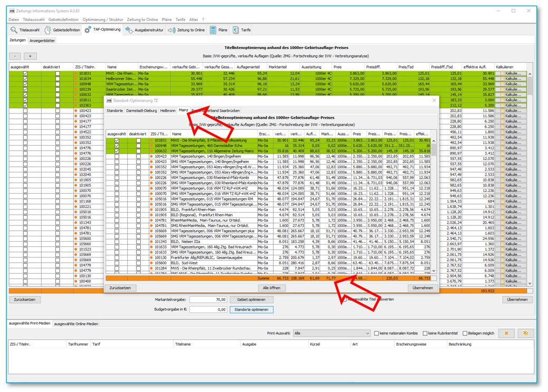This screenshot has height=392, width=548.
Task: Click the Standorte optimieren button
Action: point(252,310)
